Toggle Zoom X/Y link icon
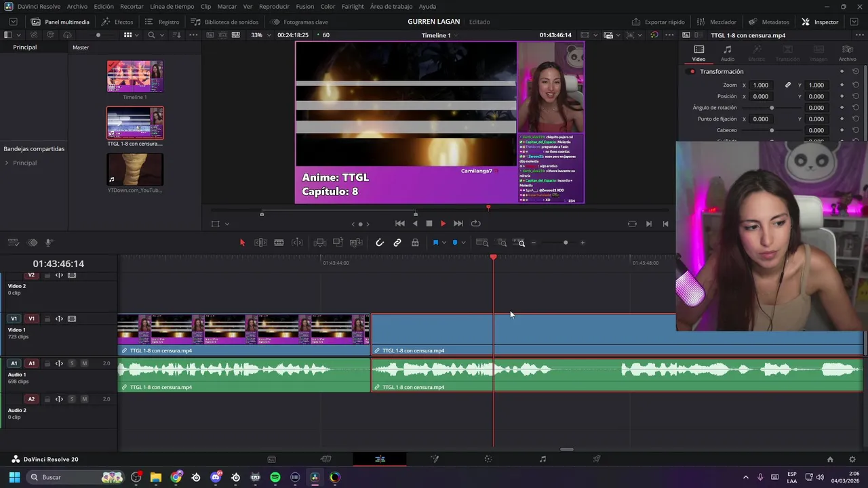 (x=788, y=85)
